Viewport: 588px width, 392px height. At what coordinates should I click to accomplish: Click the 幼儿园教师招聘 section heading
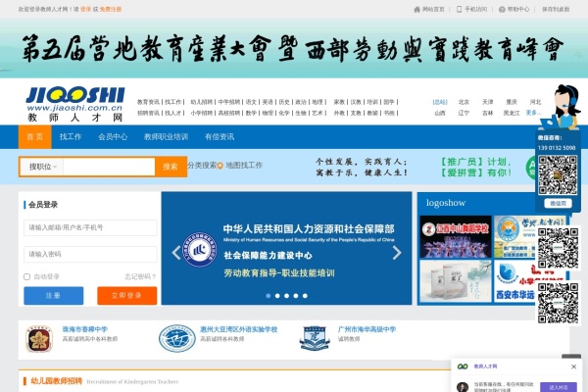click(56, 381)
